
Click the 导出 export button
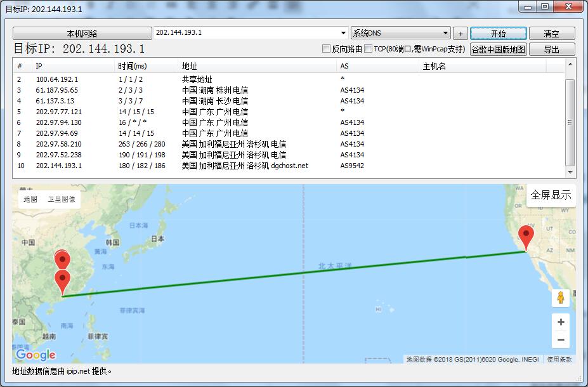(x=551, y=49)
